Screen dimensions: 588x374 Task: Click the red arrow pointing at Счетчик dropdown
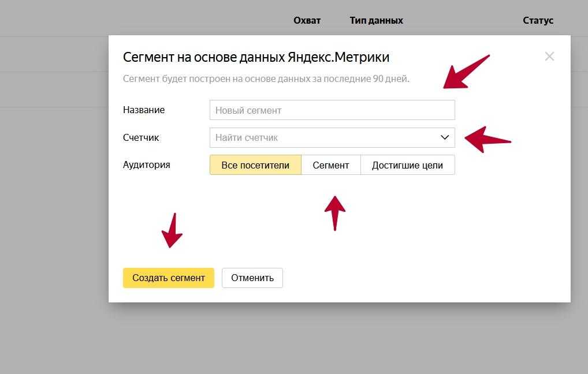point(487,139)
